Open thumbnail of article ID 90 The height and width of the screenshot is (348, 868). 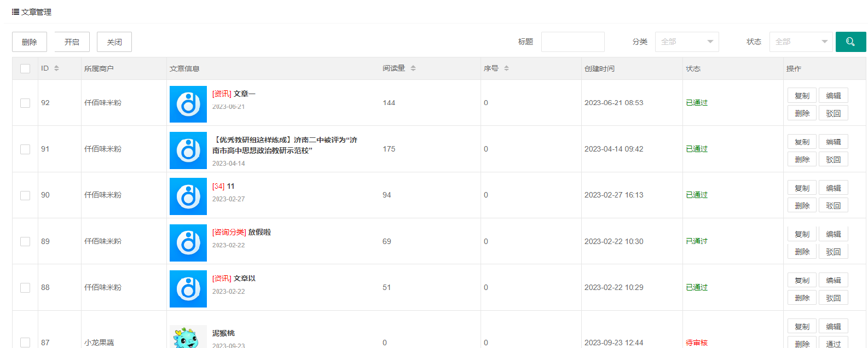click(188, 196)
